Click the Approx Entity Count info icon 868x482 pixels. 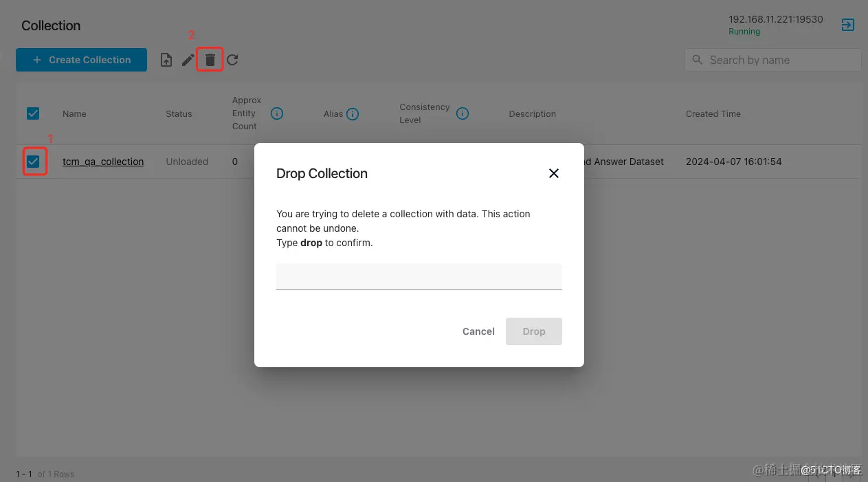[x=277, y=113]
